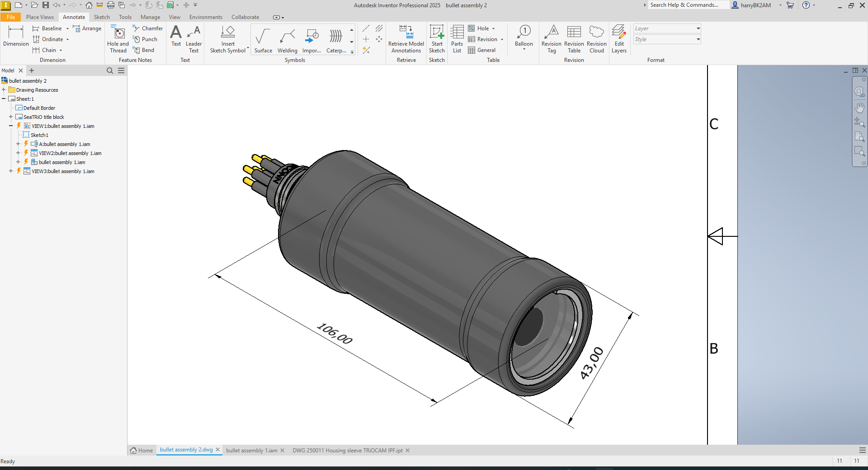The width and height of the screenshot is (868, 470).
Task: Switch to the Place Views ribbon tab
Action: coord(40,17)
